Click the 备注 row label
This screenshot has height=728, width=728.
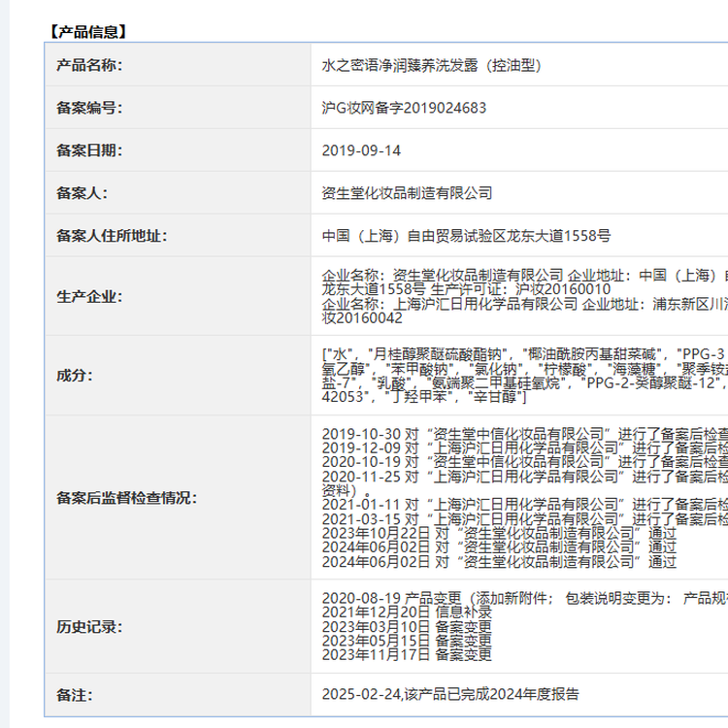click(x=76, y=695)
